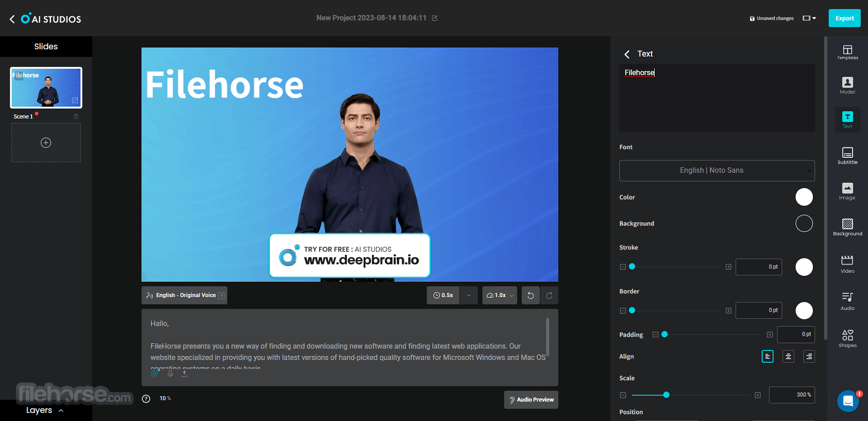This screenshot has height=421, width=868.
Task: Pick the Stroke color swatch
Action: coord(804,267)
